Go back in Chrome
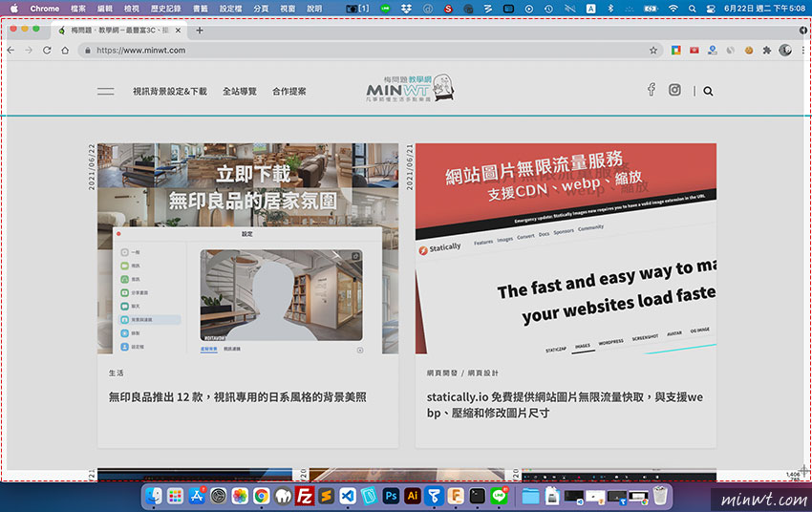Image resolution: width=812 pixels, height=512 pixels. pos(11,51)
